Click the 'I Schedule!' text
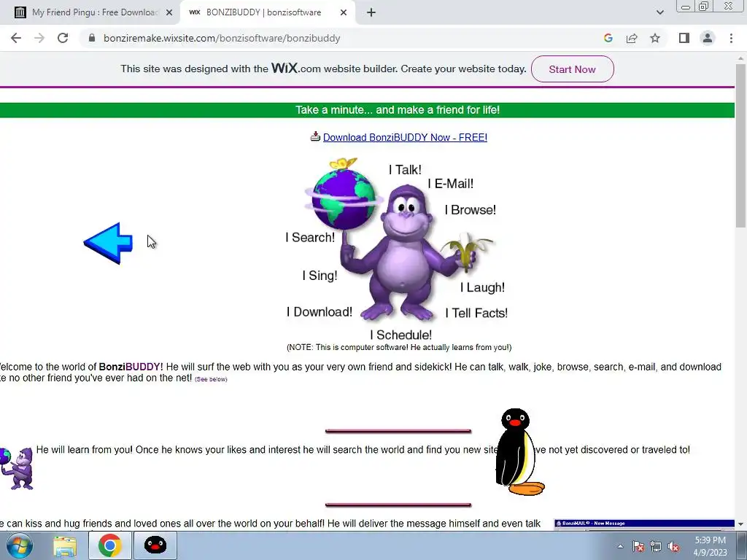747x560 pixels. (x=401, y=335)
